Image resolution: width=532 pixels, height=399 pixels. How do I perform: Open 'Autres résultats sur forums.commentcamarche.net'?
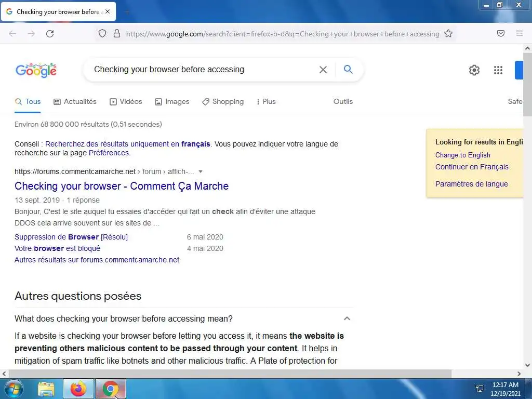[x=97, y=260]
